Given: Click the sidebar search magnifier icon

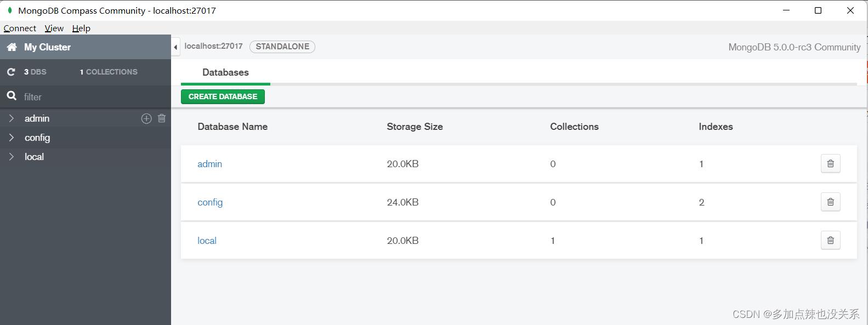Looking at the screenshot, I should point(12,96).
